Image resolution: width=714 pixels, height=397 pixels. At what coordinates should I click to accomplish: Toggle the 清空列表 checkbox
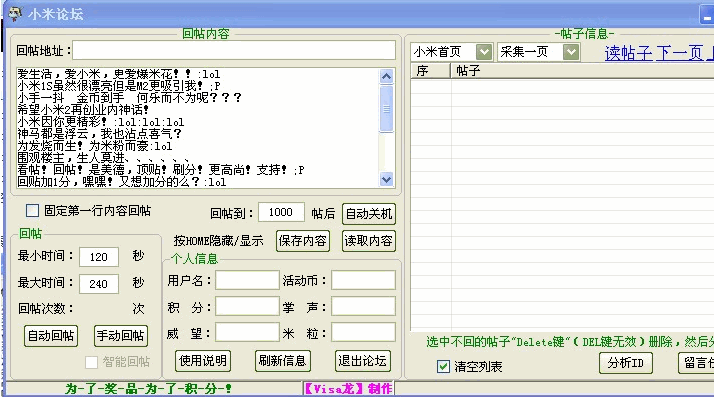pyautogui.click(x=443, y=366)
